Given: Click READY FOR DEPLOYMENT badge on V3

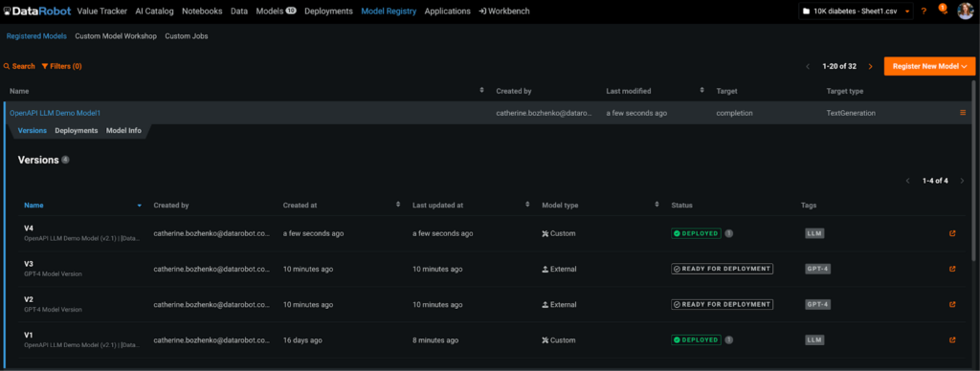Looking at the screenshot, I should click(x=722, y=270).
